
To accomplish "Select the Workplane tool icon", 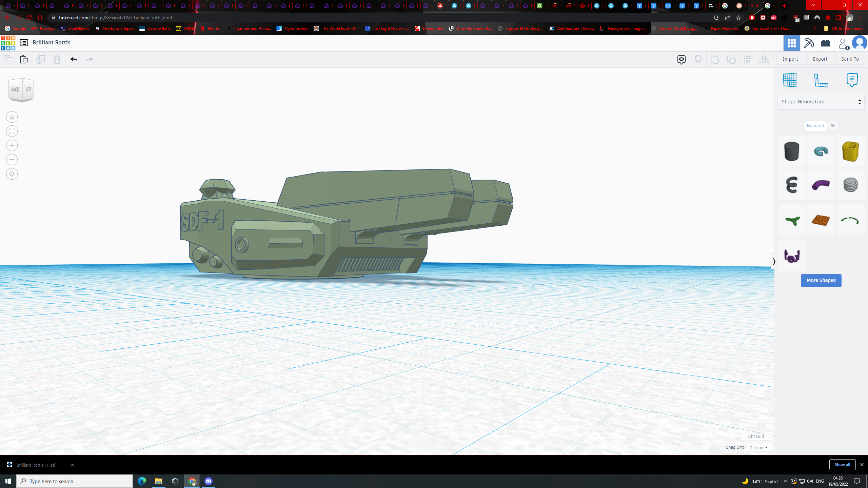I will tap(790, 80).
